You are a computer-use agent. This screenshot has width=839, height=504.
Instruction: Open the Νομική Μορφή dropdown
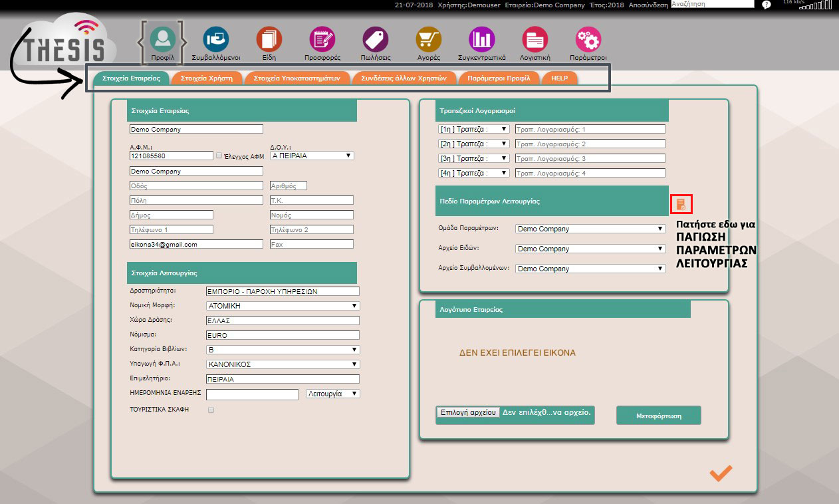coord(283,306)
